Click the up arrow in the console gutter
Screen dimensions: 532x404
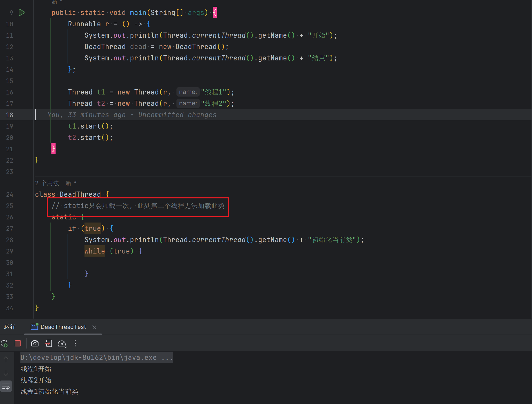(x=6, y=359)
